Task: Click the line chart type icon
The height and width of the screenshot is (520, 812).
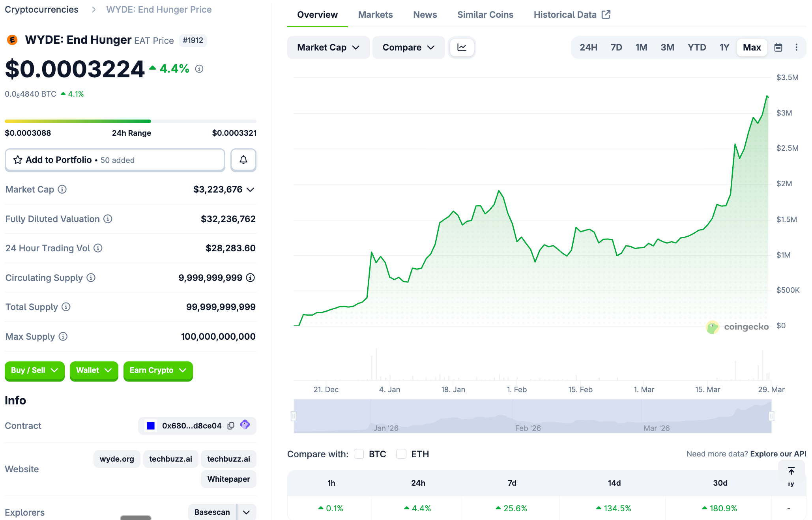Action: coord(462,47)
